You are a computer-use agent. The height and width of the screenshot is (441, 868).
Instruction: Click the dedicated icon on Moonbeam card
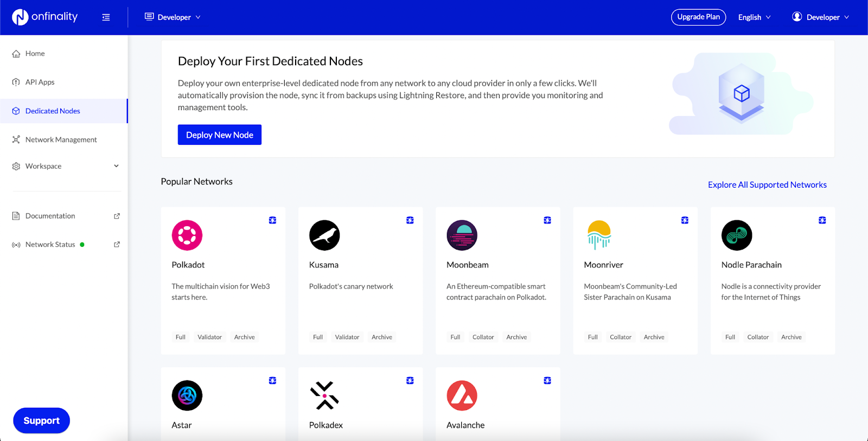(x=547, y=220)
